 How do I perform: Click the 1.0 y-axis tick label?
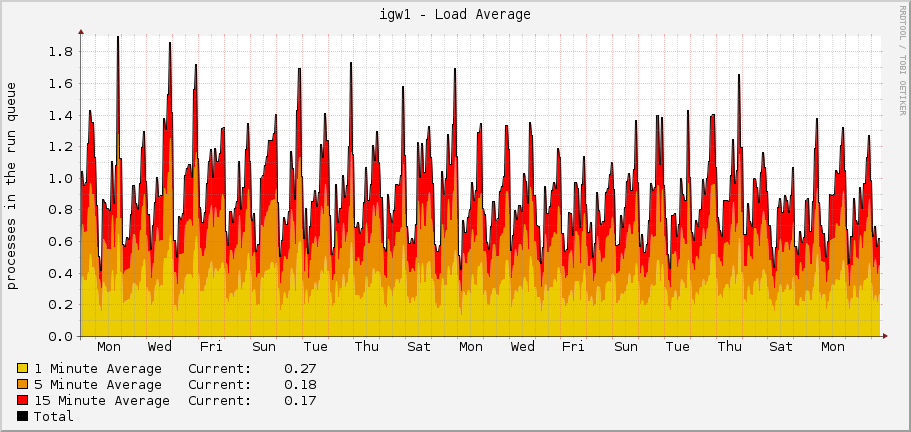(61, 178)
